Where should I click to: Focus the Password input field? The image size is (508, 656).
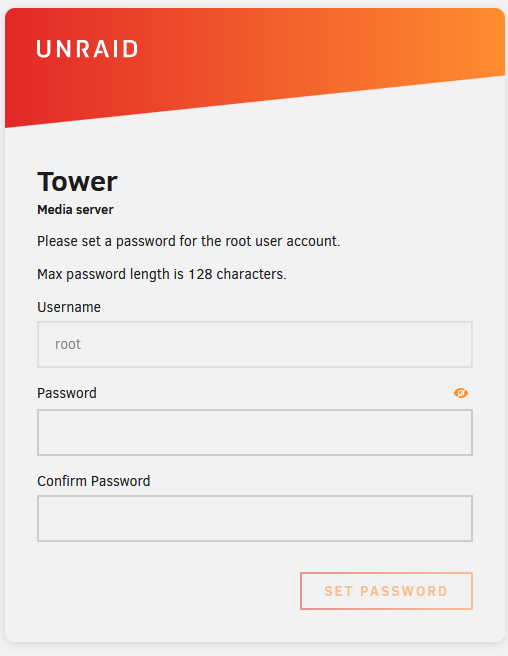coord(255,433)
